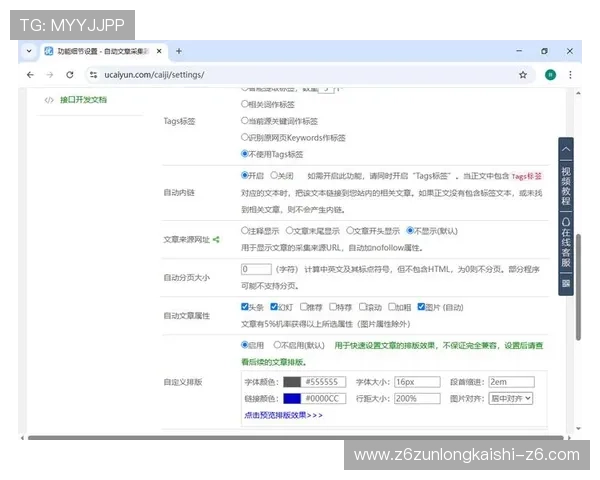
Task: Select 当前源关键词作标签 radio option
Action: 245,121
